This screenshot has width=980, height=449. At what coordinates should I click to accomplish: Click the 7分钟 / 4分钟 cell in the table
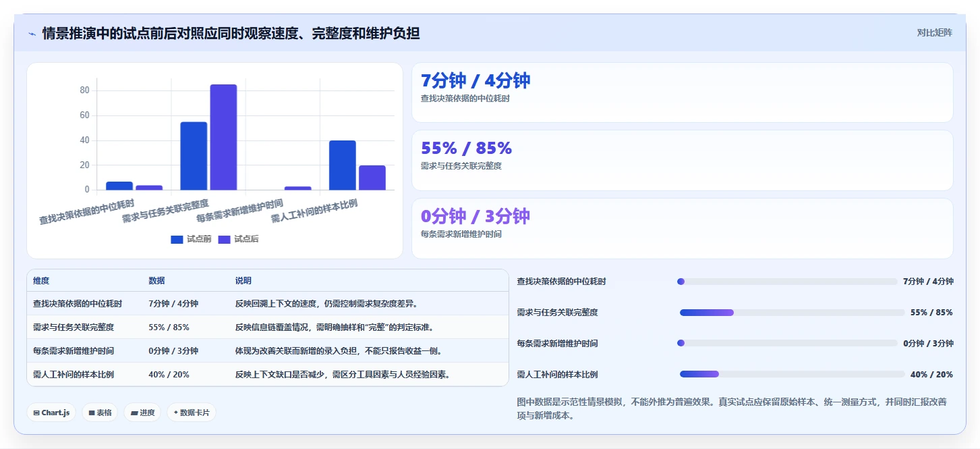tap(173, 304)
